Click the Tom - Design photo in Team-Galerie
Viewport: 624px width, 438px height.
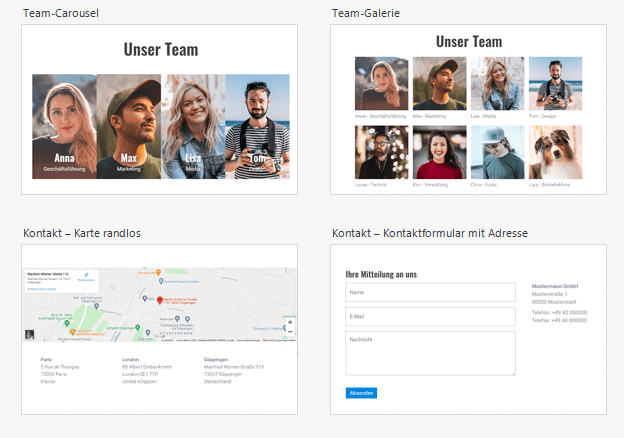tap(556, 84)
